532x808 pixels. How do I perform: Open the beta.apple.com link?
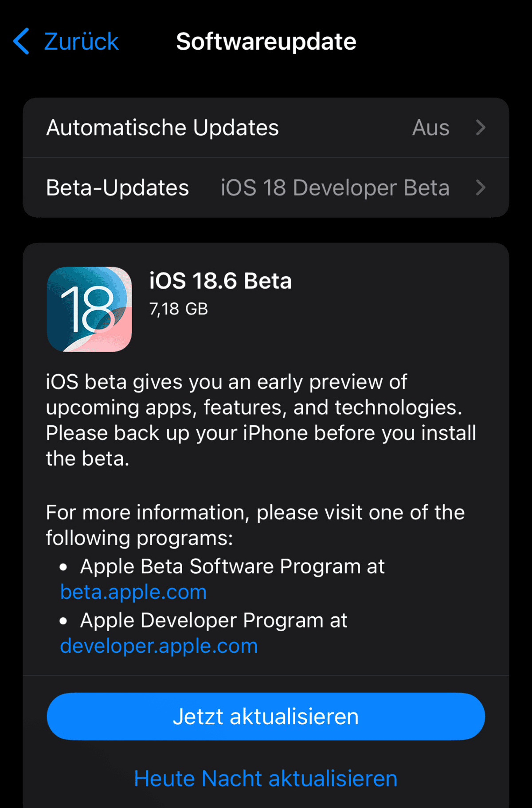click(133, 592)
